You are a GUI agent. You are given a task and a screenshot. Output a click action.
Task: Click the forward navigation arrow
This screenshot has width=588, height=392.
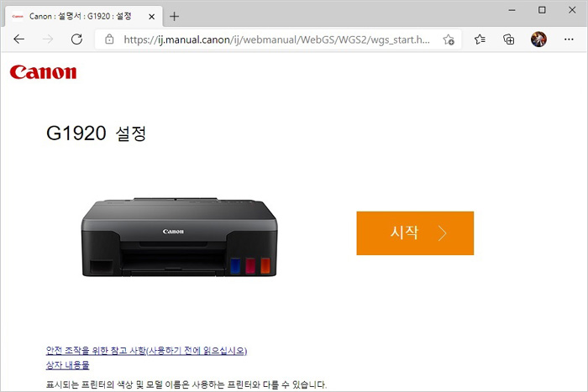coord(48,39)
